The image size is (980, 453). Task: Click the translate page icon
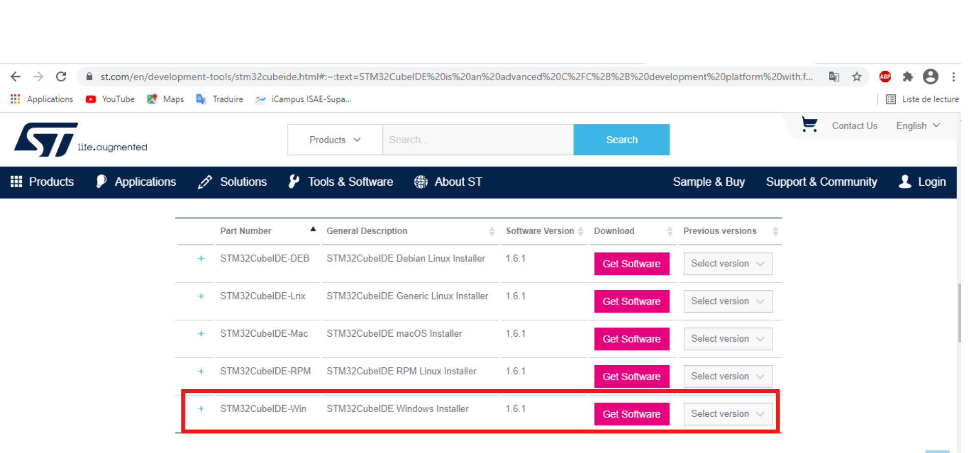point(834,77)
